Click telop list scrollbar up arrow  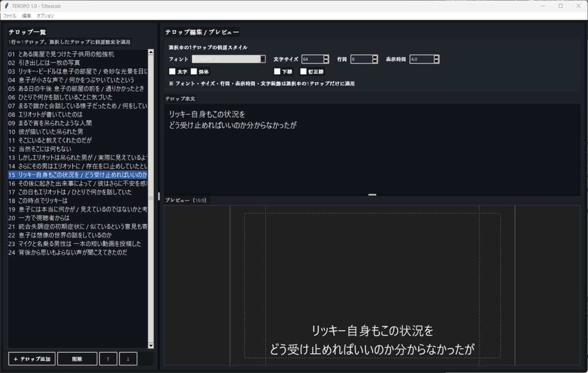(151, 52)
